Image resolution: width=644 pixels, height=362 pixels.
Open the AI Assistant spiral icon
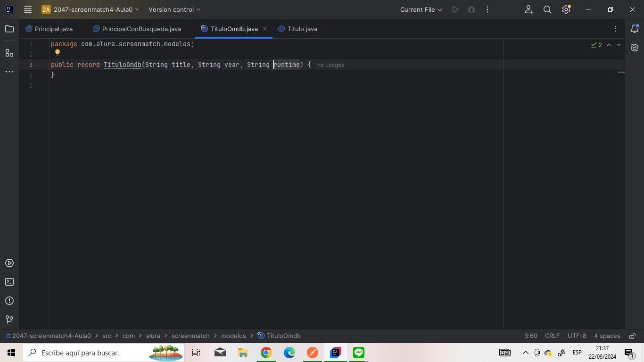[x=635, y=48]
